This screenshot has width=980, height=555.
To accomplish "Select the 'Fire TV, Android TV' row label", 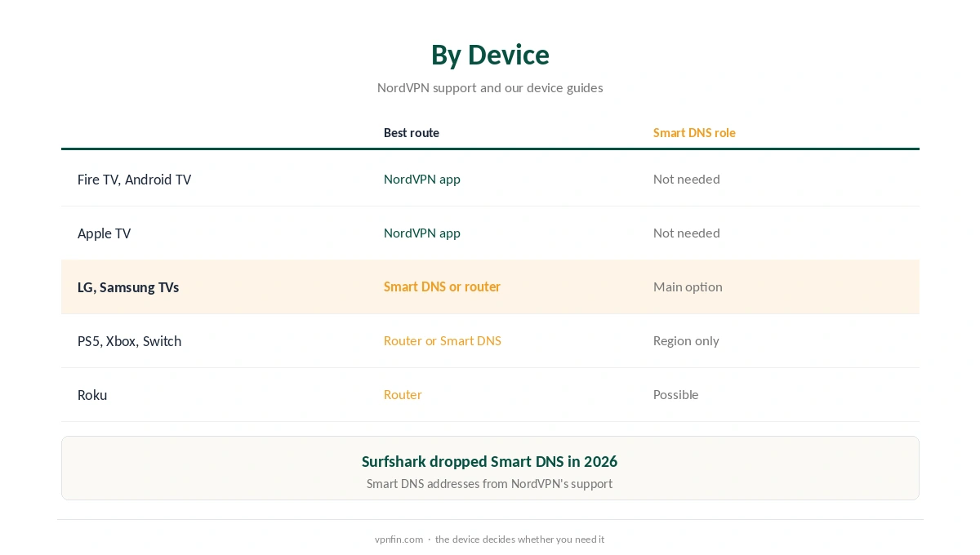I will click(134, 180).
